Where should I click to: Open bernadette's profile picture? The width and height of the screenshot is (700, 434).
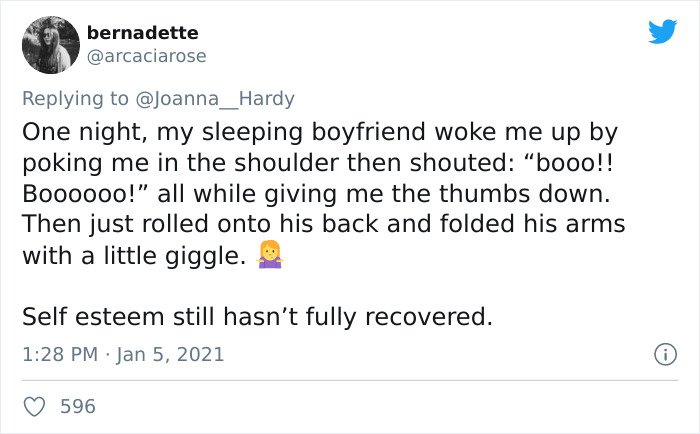tap(51, 45)
